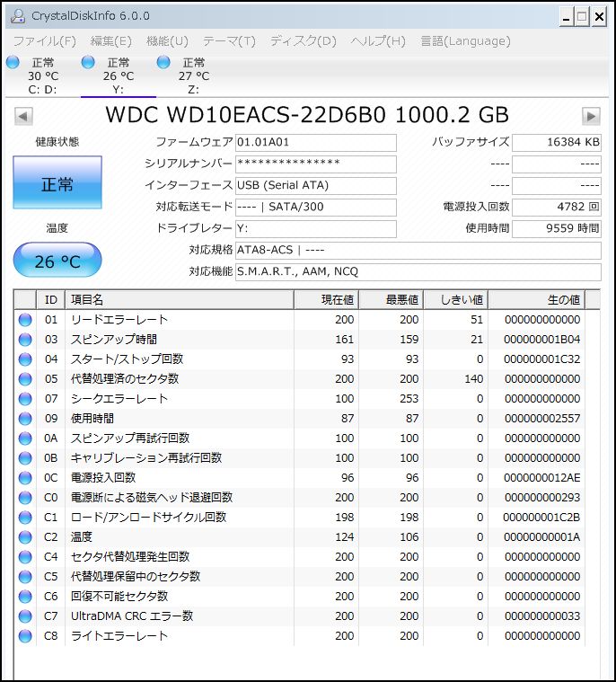Click the ID column header
The height and width of the screenshot is (682, 616).
[51, 300]
